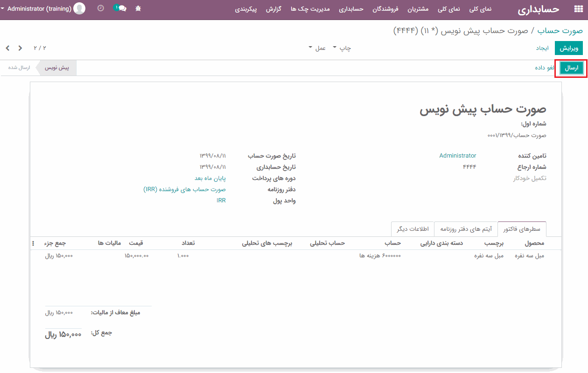Click the ویرایش edit button

tap(569, 48)
